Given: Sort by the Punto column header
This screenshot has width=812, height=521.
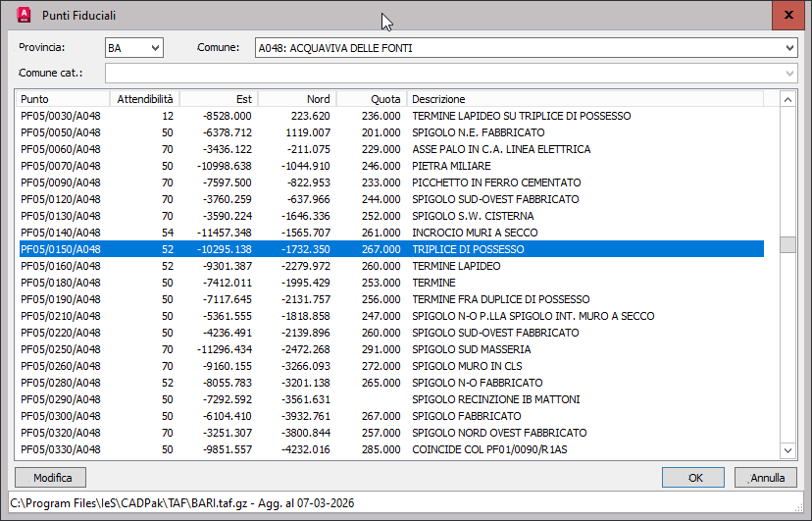Looking at the screenshot, I should (x=63, y=99).
